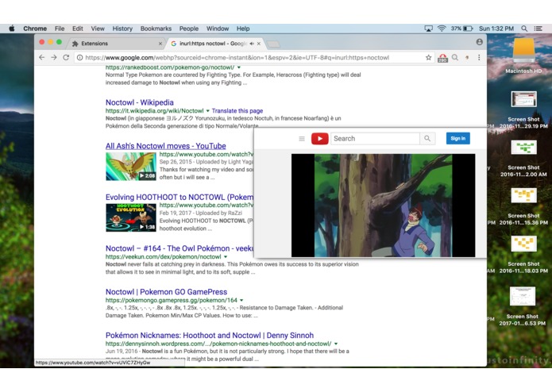Open Notification Center icon
Image resolution: width=552 pixels, height=392 pixels.
click(538, 29)
